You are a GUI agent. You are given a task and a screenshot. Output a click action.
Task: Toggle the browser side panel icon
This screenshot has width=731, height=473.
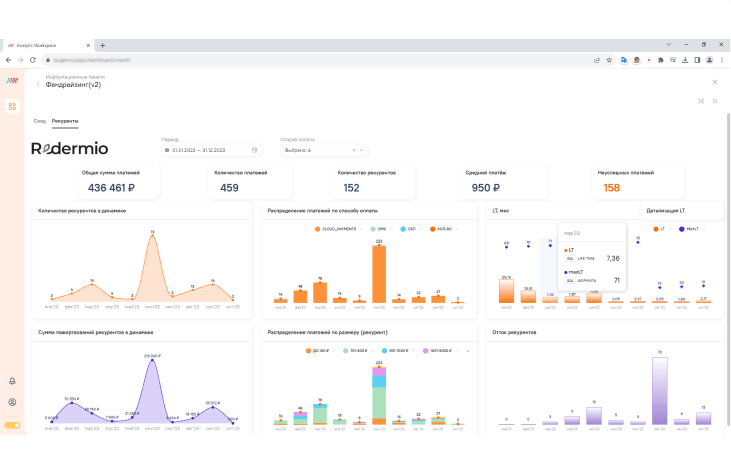[x=697, y=60]
